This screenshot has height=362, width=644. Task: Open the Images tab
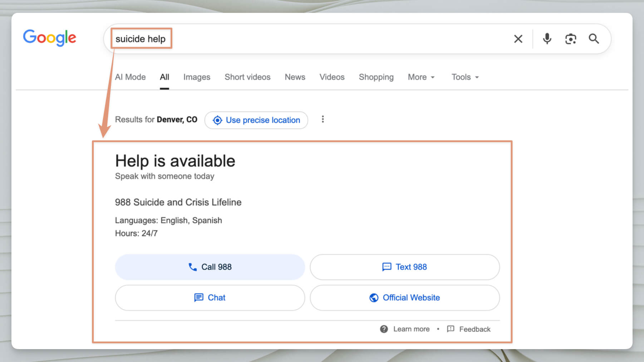(197, 77)
